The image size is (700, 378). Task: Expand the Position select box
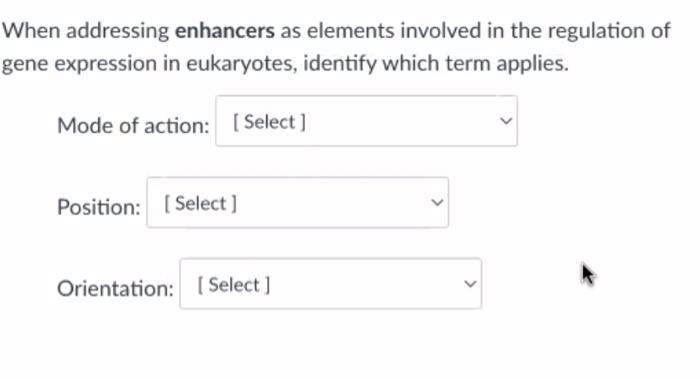pos(298,203)
